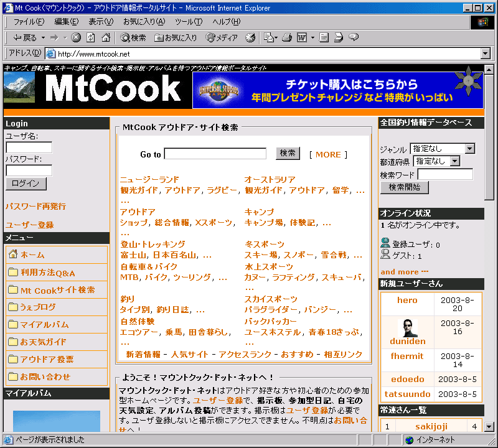Click the ログイン button
The image size is (498, 448).
pyautogui.click(x=26, y=184)
